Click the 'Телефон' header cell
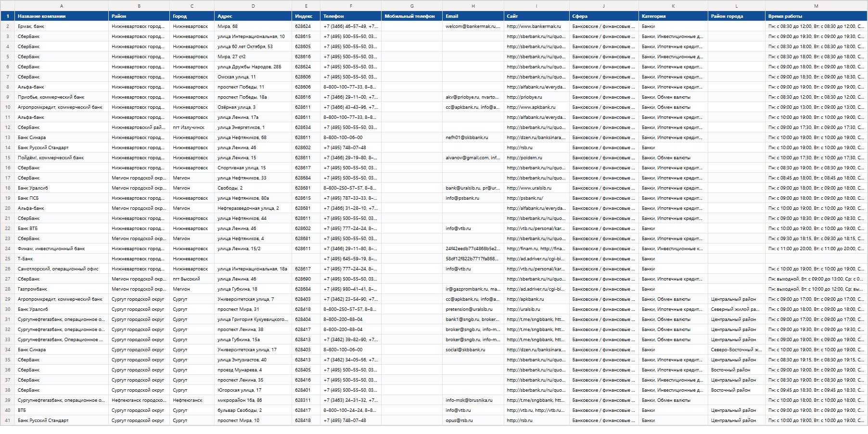868x434 pixels. pyautogui.click(x=351, y=16)
